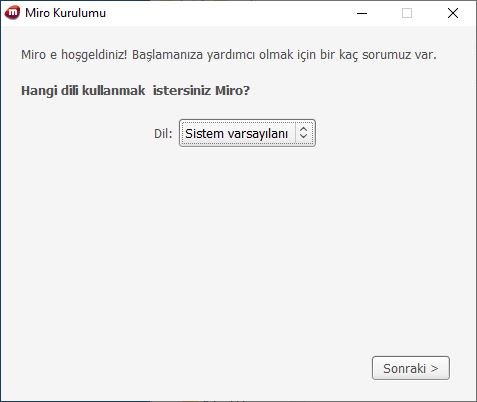Click the greyed-out maximize button

[x=407, y=13]
